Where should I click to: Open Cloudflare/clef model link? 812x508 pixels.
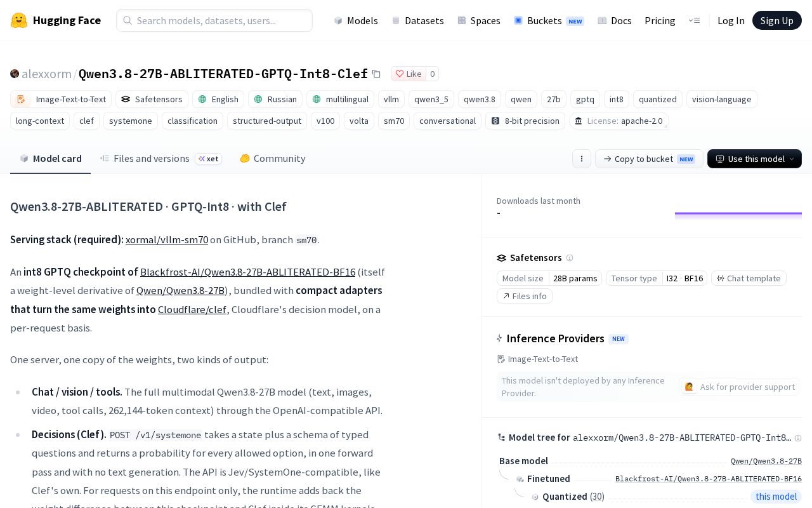tap(192, 309)
